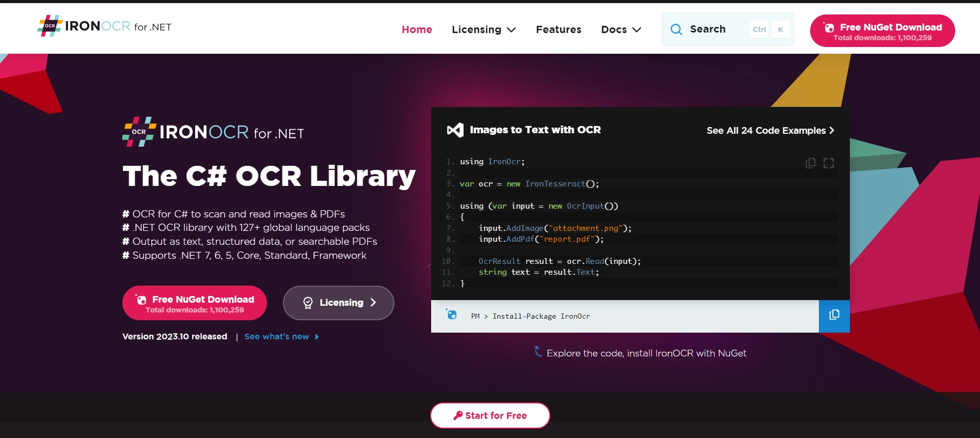Open the Home menu item

pos(417,29)
